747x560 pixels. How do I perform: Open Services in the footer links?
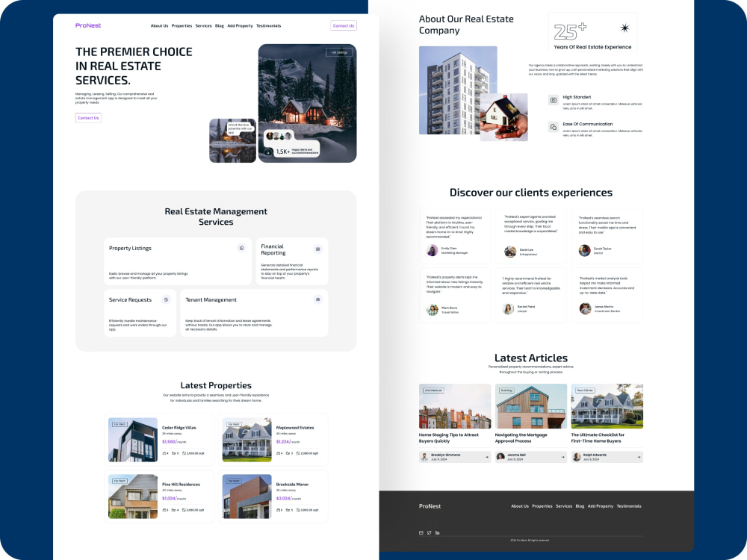(563, 506)
